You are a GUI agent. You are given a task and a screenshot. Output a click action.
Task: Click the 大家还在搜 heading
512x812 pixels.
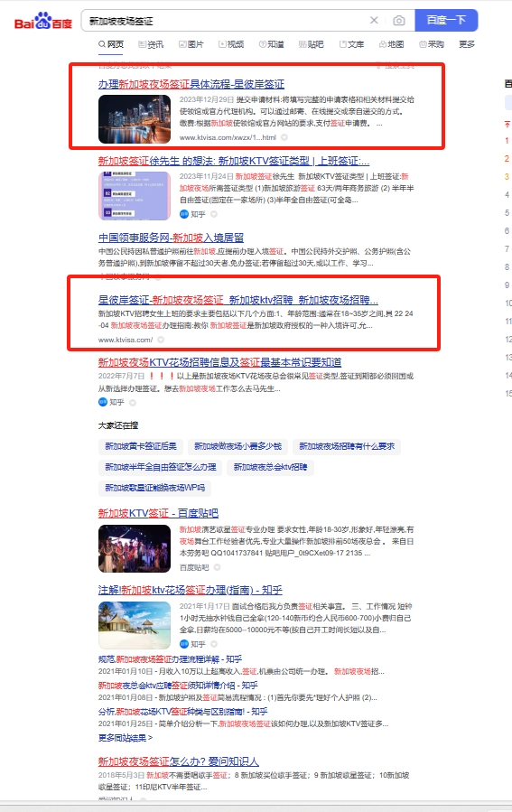[118, 425]
